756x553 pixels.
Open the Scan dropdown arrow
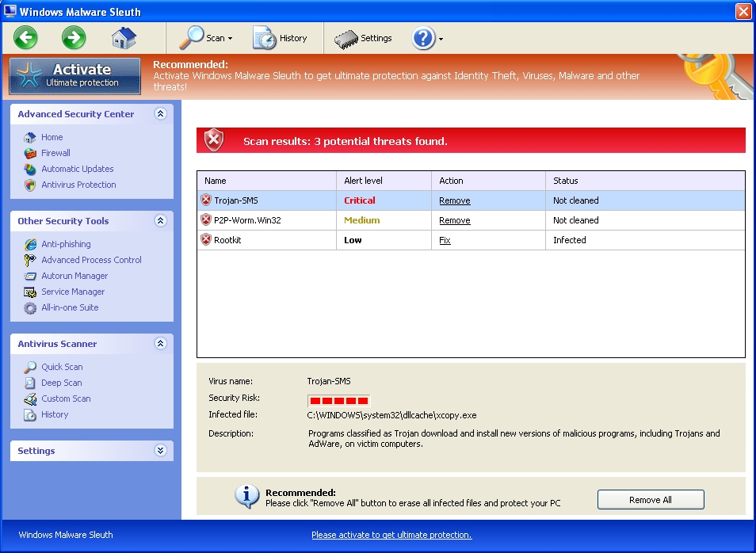tap(231, 39)
